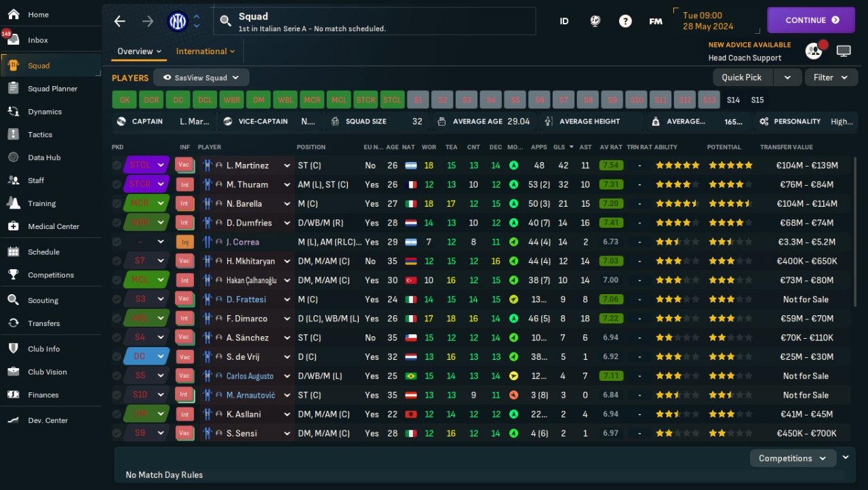Screen dimensions: 868x490
Task: Open the Overview tab menu
Action: point(140,51)
